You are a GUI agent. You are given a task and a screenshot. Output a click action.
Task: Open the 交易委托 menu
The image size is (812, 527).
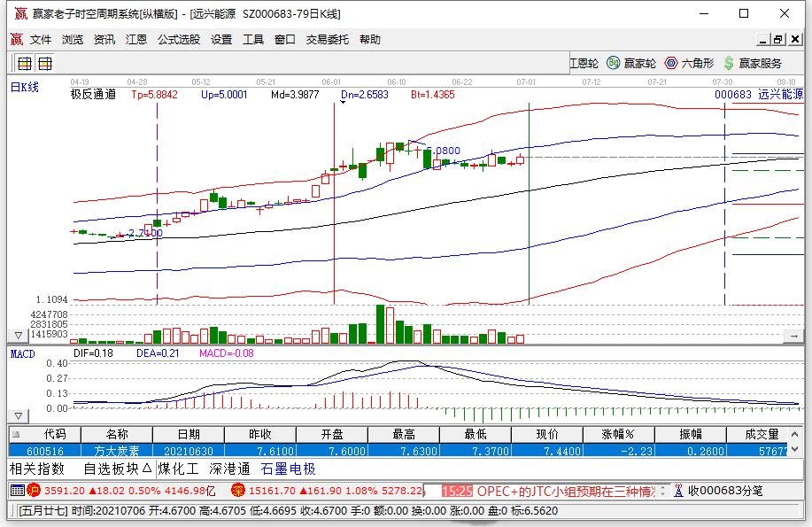coord(328,39)
